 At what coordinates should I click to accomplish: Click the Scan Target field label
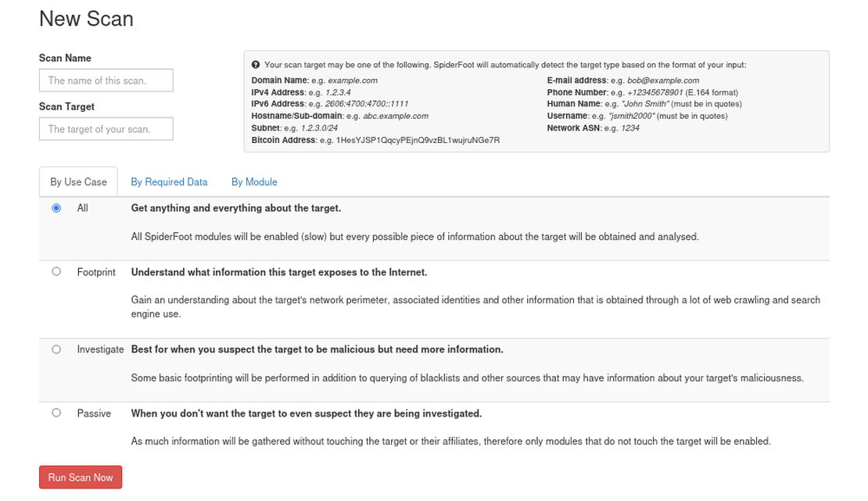pos(66,106)
